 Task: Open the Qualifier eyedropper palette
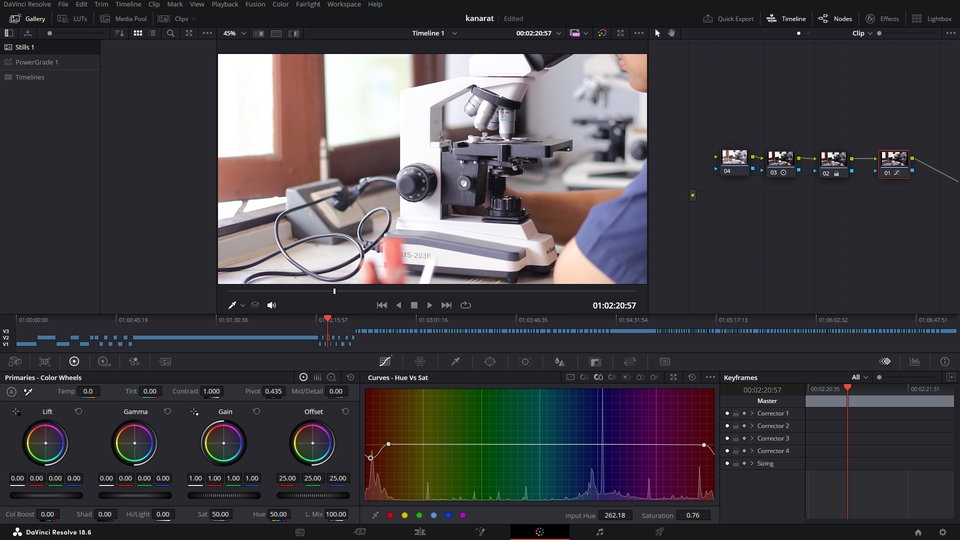455,361
